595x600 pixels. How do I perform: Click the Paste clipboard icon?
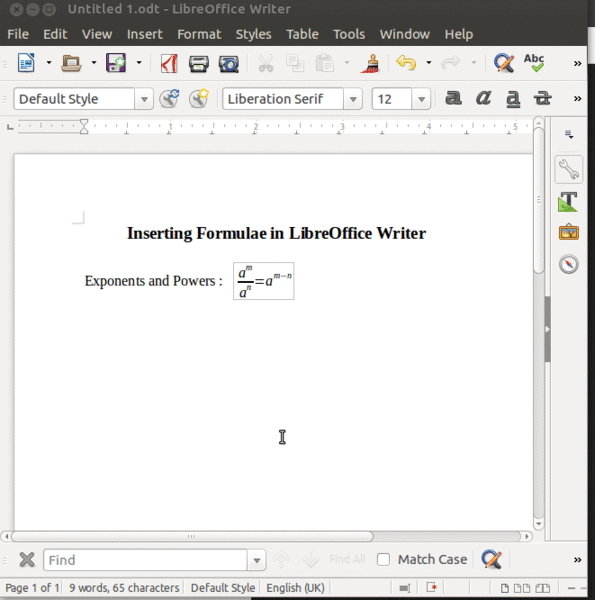click(325, 63)
